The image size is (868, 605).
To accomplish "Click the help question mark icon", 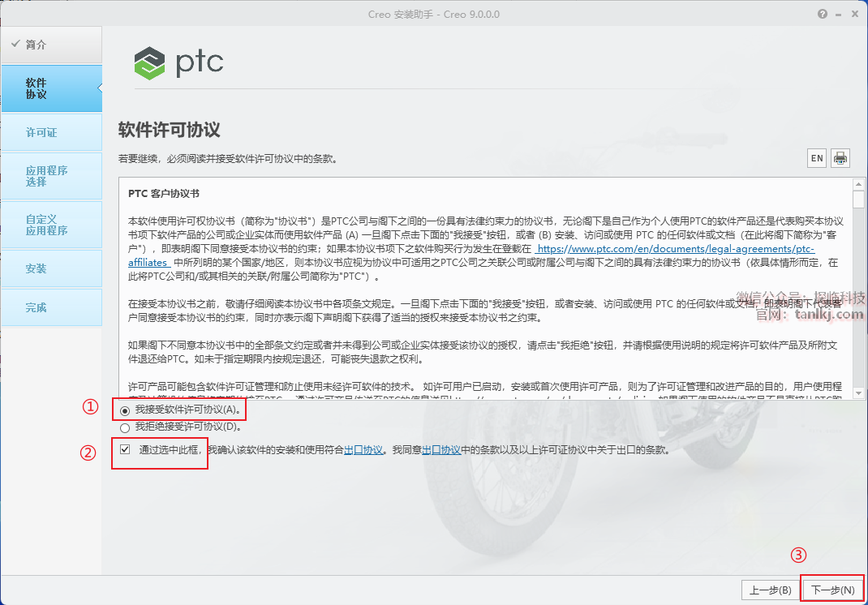I will point(823,14).
